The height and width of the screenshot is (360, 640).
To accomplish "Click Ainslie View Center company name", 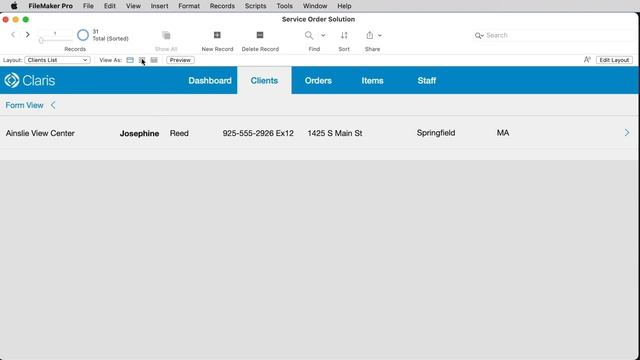I will [x=40, y=133].
